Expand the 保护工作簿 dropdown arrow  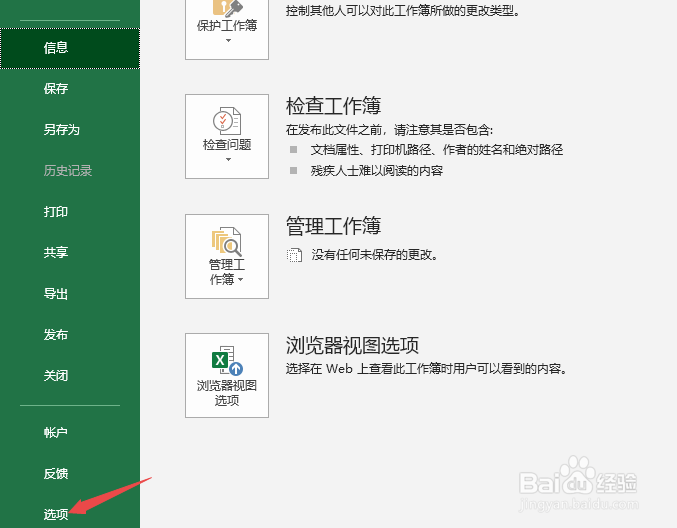click(x=228, y=41)
